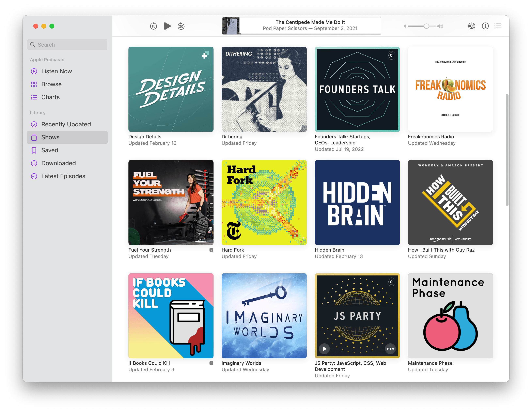Open the Up Next queue list
The width and height of the screenshot is (532, 412).
(x=498, y=26)
